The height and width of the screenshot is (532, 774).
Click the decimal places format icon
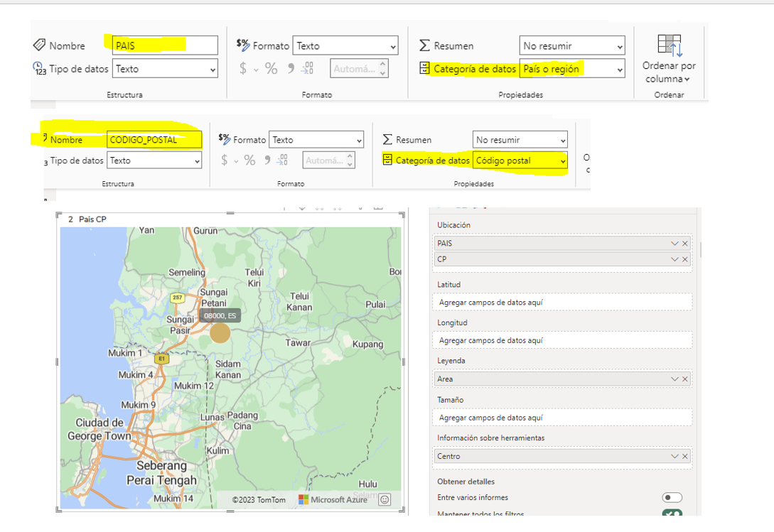click(x=308, y=67)
